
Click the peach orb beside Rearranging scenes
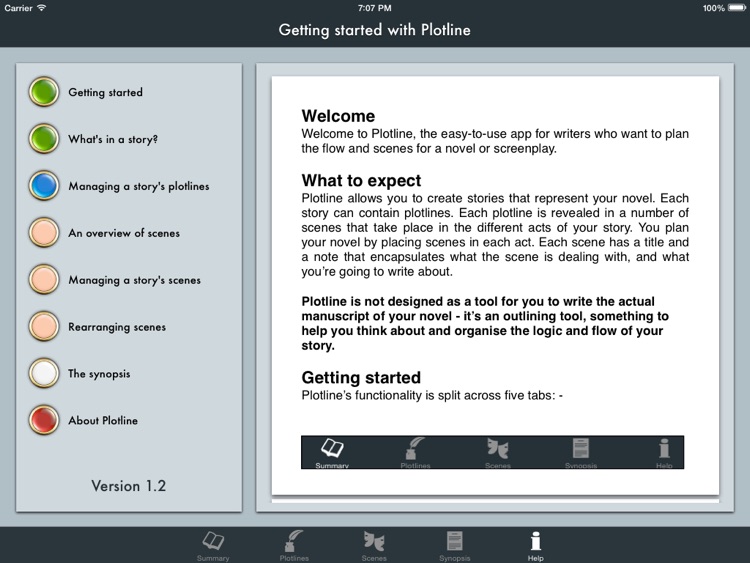[x=44, y=326]
